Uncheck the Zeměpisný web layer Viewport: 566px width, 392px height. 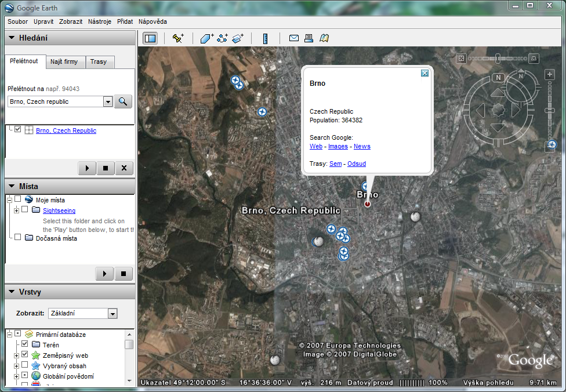[24, 354]
